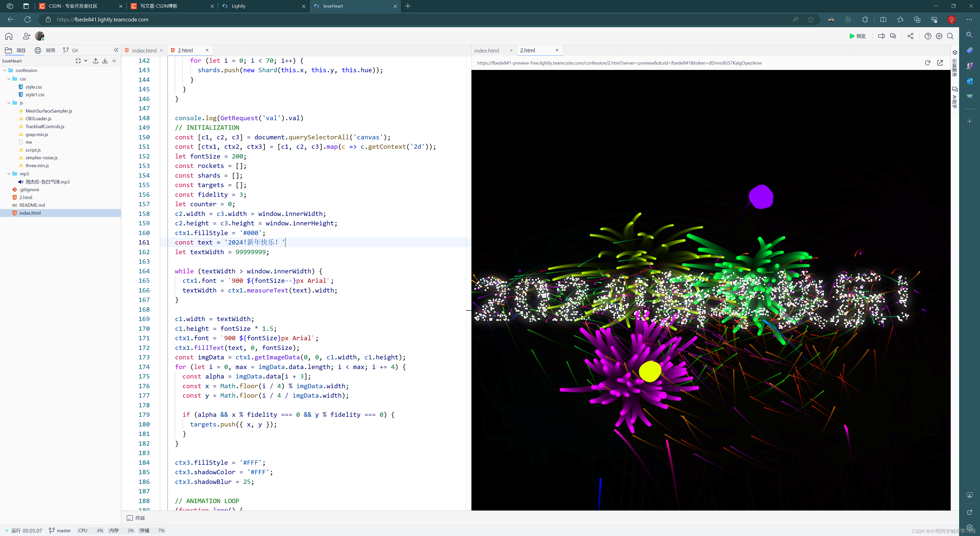
Task: Click the CPU usage indicator
Action: tap(91, 531)
